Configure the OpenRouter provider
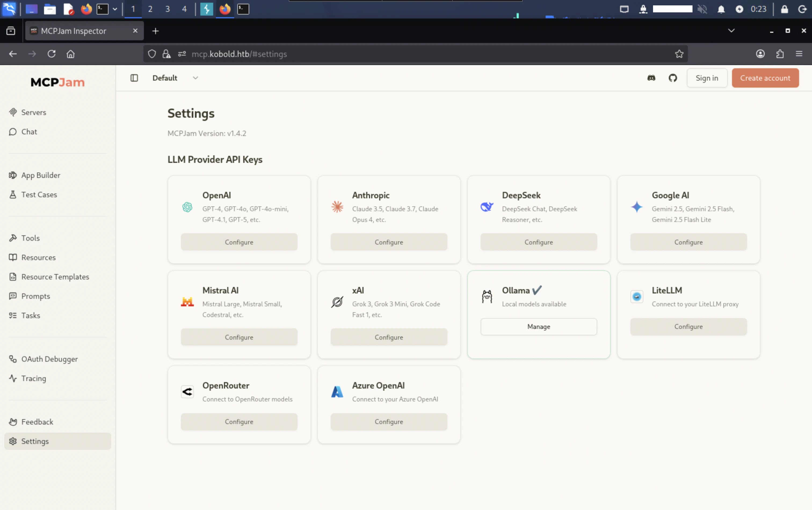 (x=239, y=422)
